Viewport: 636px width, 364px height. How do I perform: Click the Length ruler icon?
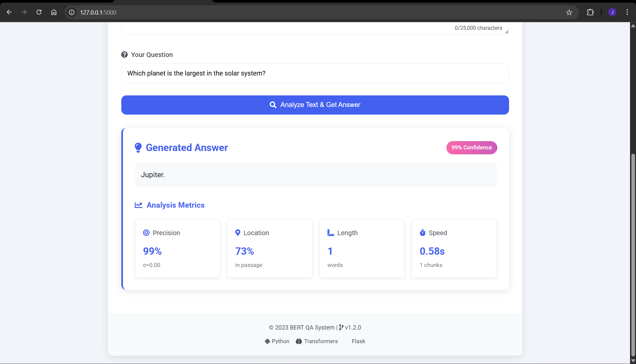coord(330,233)
